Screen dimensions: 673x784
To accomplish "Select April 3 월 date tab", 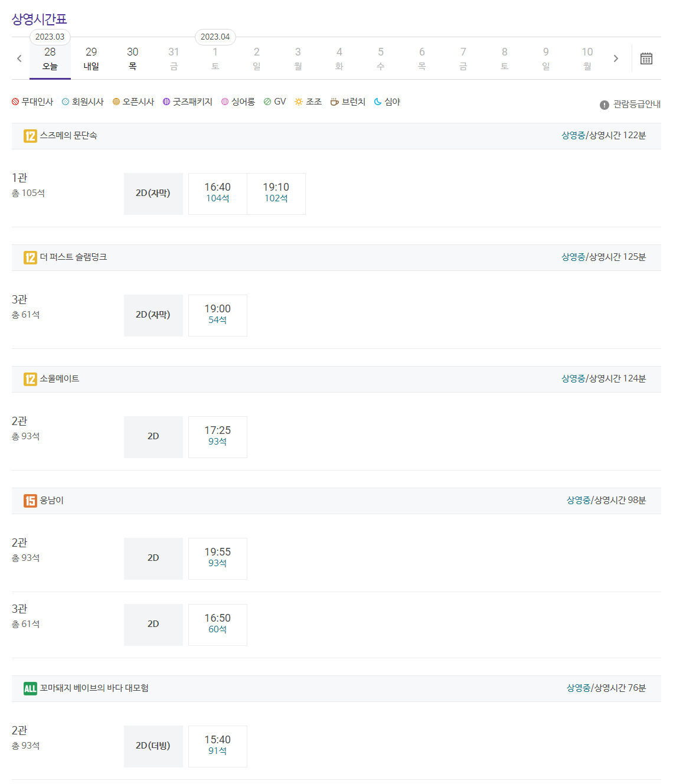I will click(x=298, y=58).
